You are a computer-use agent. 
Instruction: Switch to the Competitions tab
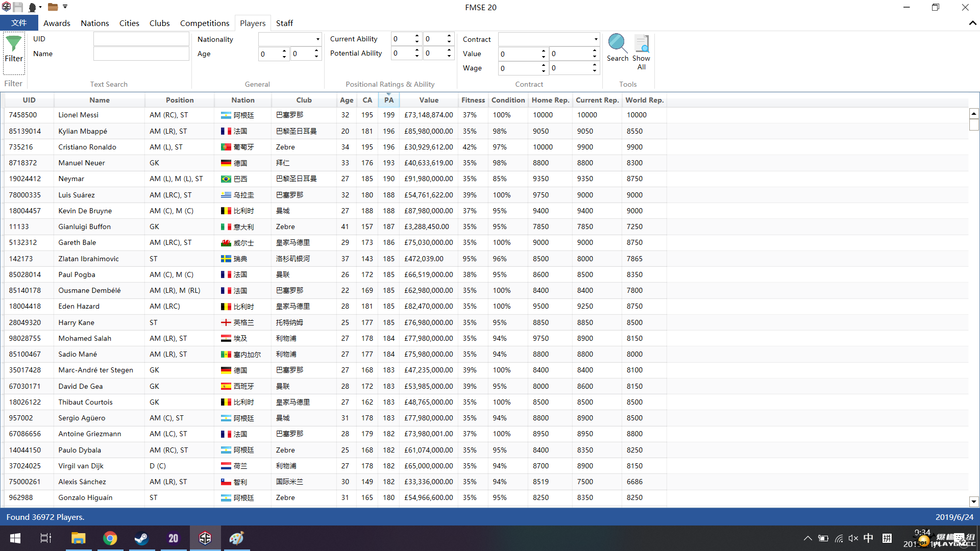tap(204, 23)
